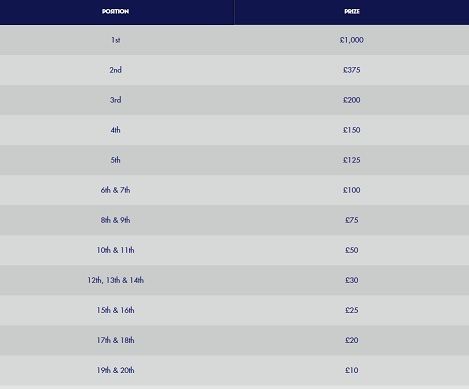Click the £200 prize cell
Screen dimensions: 469x389
click(352, 100)
